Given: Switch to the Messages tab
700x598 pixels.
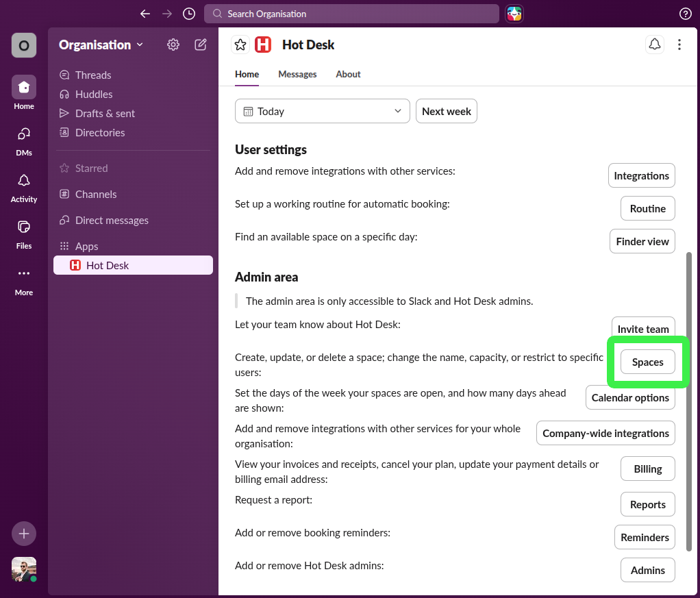Looking at the screenshot, I should pyautogui.click(x=297, y=74).
